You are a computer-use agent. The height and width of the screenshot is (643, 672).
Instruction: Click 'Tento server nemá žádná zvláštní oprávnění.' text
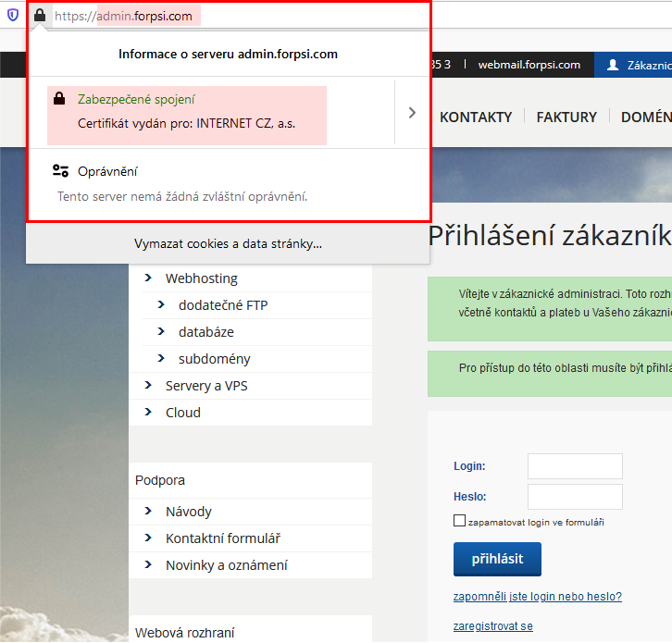(x=182, y=197)
